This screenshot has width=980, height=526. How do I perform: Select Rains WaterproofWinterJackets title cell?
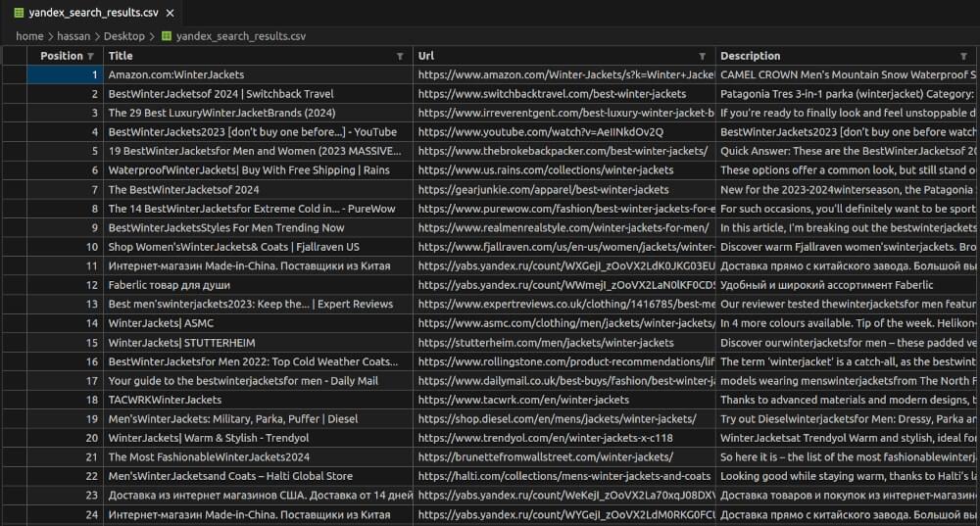pos(258,169)
